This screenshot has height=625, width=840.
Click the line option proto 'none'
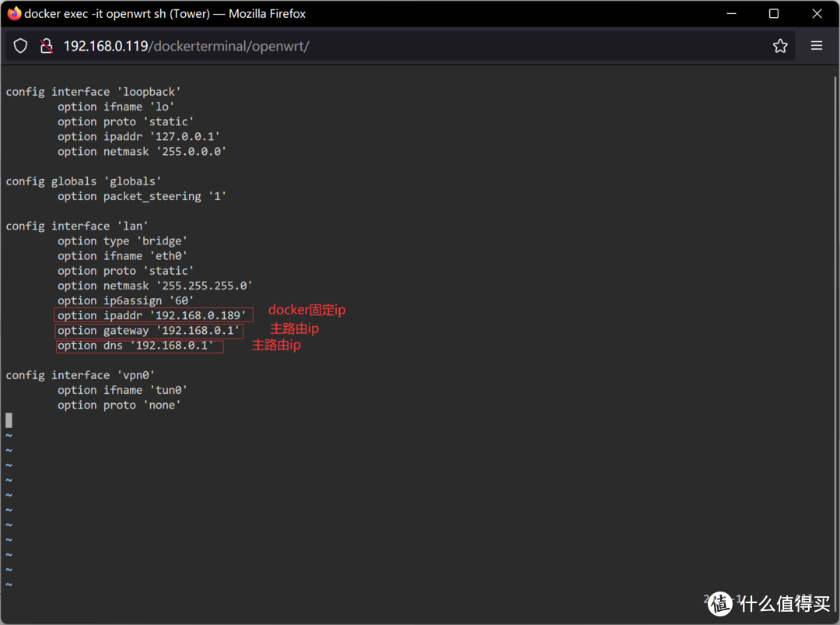tap(119, 406)
